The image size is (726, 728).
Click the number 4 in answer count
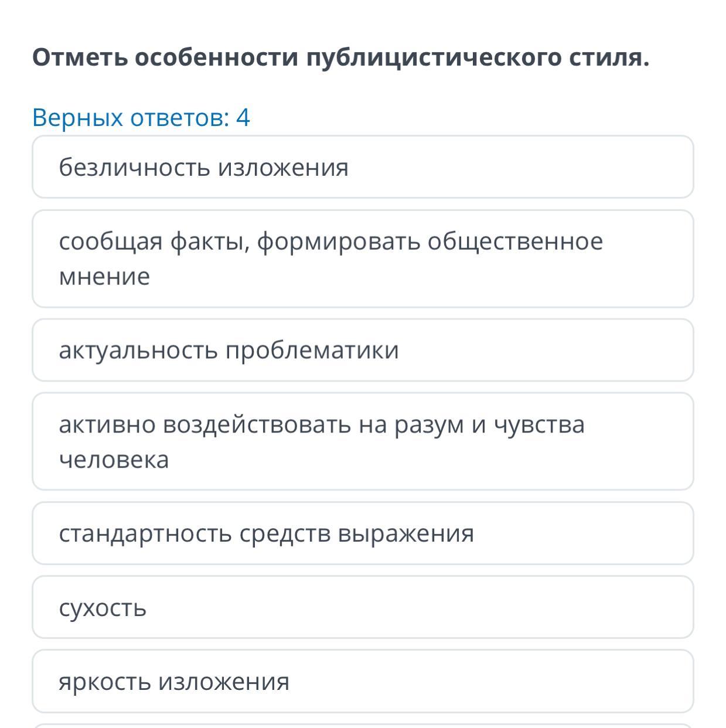(243, 117)
